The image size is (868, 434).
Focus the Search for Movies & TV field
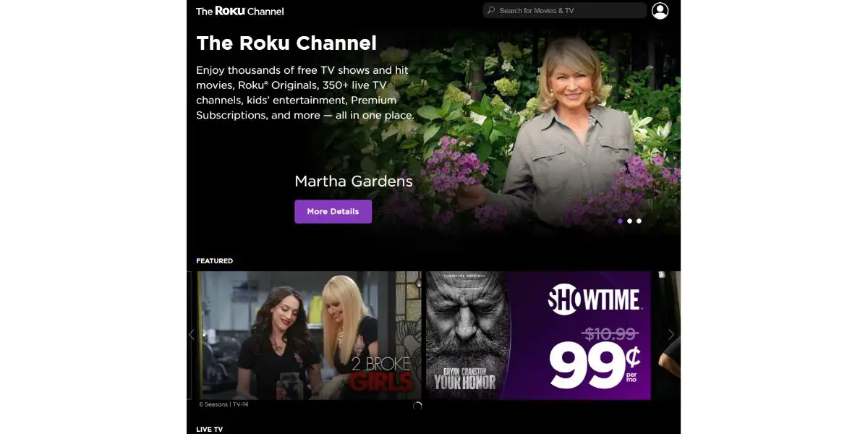[x=565, y=11]
